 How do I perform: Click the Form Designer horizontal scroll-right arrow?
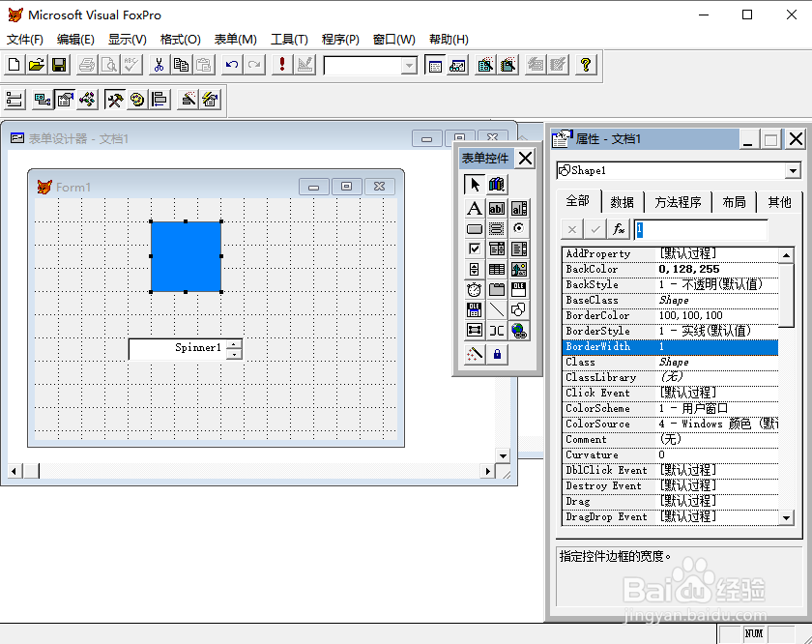(x=487, y=471)
